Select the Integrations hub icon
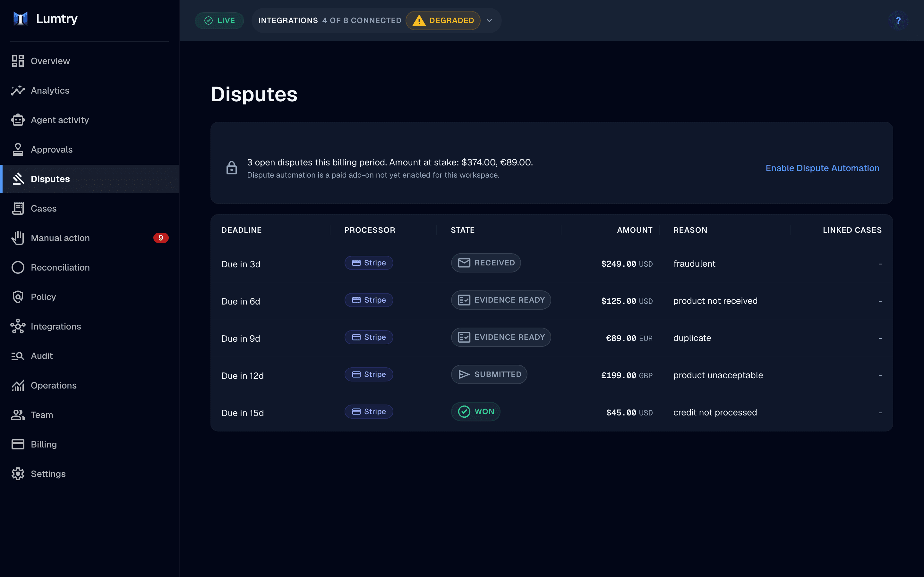Image resolution: width=924 pixels, height=577 pixels. coord(18,326)
